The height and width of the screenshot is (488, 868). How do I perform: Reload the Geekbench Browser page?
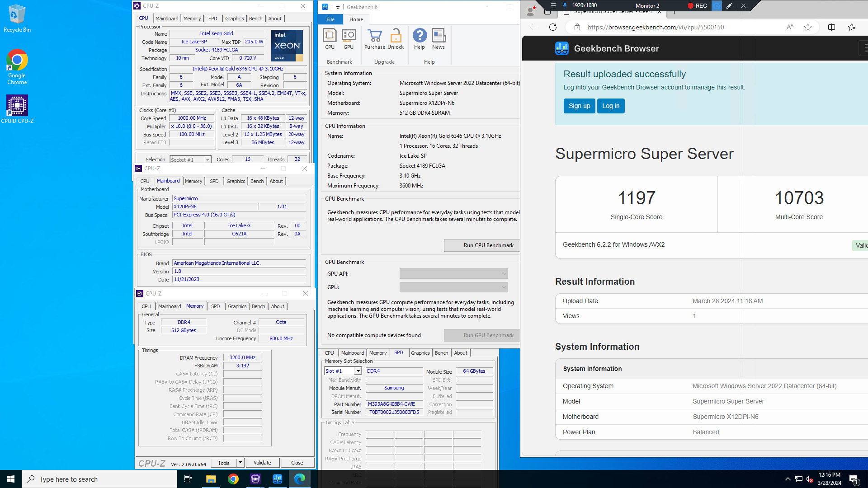pos(553,27)
